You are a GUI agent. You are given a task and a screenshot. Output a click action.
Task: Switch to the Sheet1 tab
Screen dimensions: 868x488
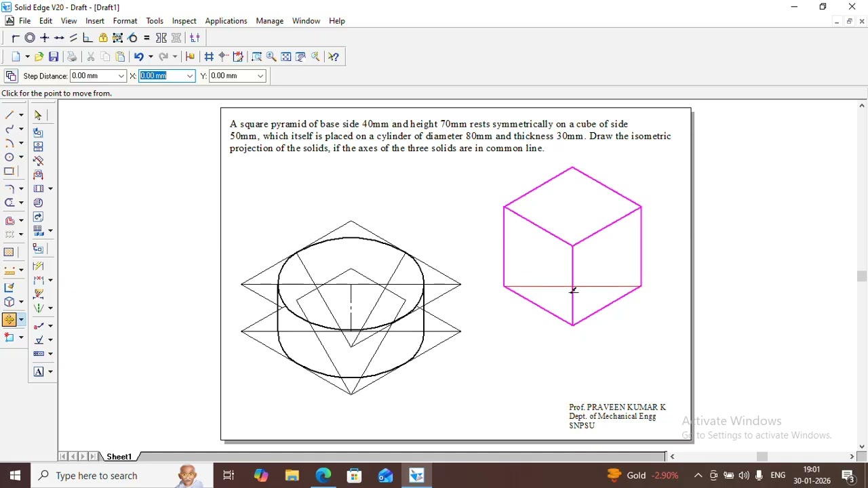(x=119, y=457)
